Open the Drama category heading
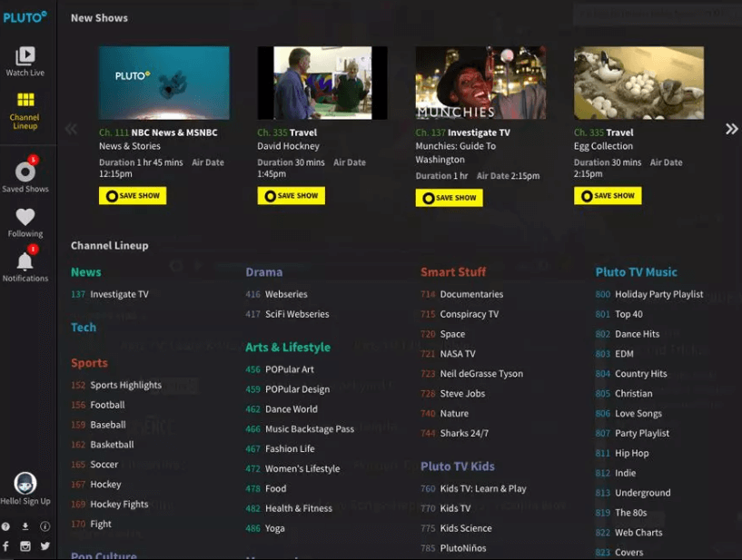The width and height of the screenshot is (742, 560). [x=264, y=272]
